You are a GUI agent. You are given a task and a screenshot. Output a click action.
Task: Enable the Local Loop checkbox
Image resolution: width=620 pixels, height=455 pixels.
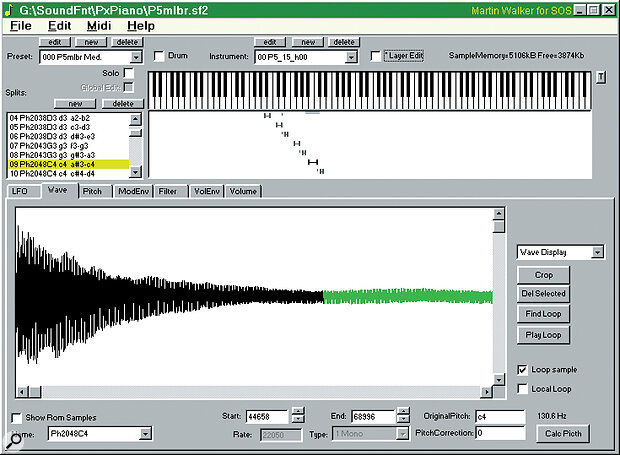tap(524, 387)
